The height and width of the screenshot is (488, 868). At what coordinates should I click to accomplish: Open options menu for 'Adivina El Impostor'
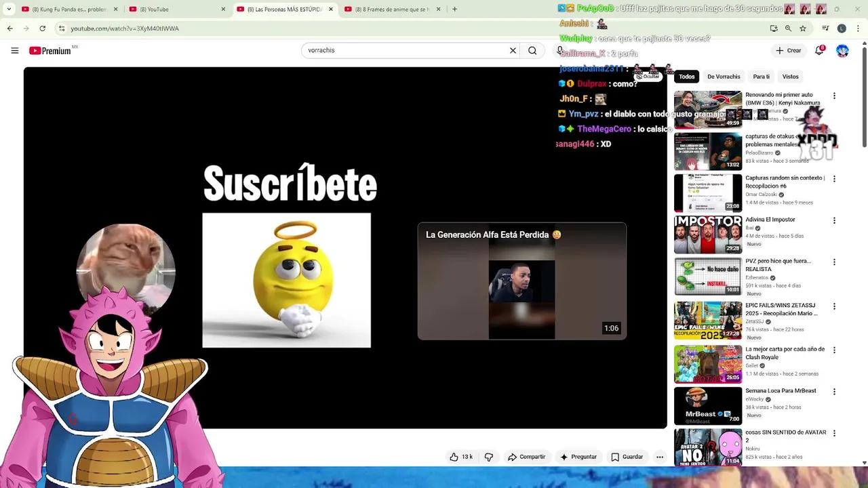pos(834,220)
